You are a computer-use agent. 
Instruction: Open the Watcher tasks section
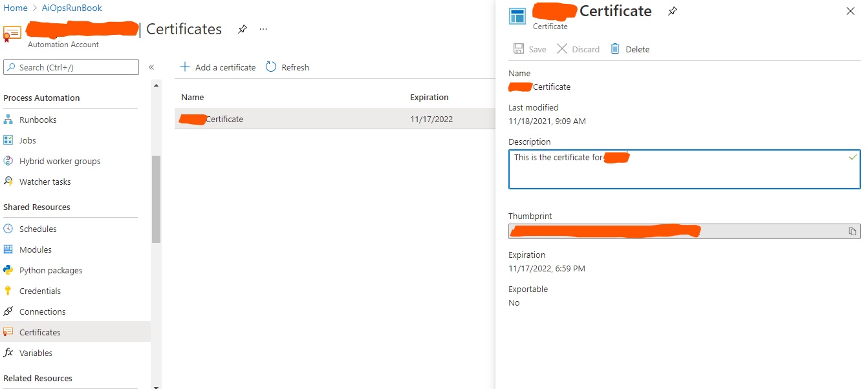43,182
